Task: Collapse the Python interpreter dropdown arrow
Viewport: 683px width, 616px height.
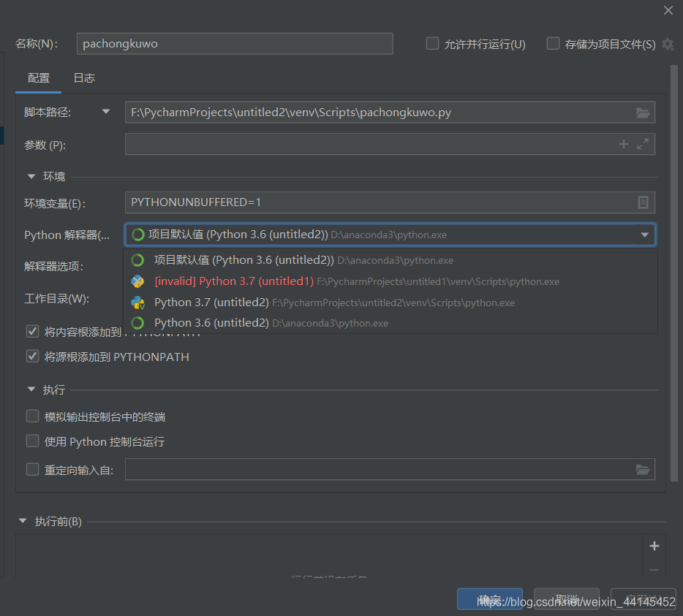Action: [x=644, y=235]
